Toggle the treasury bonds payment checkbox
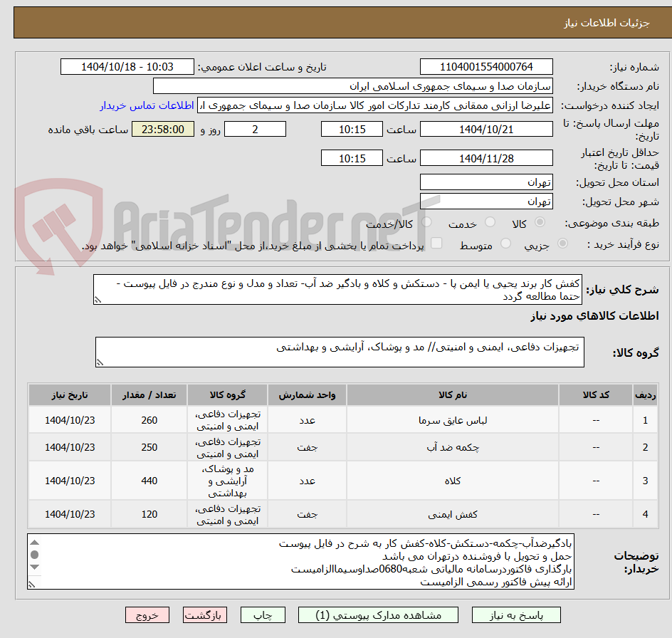Image resolution: width=672 pixels, height=638 pixels. (x=436, y=243)
